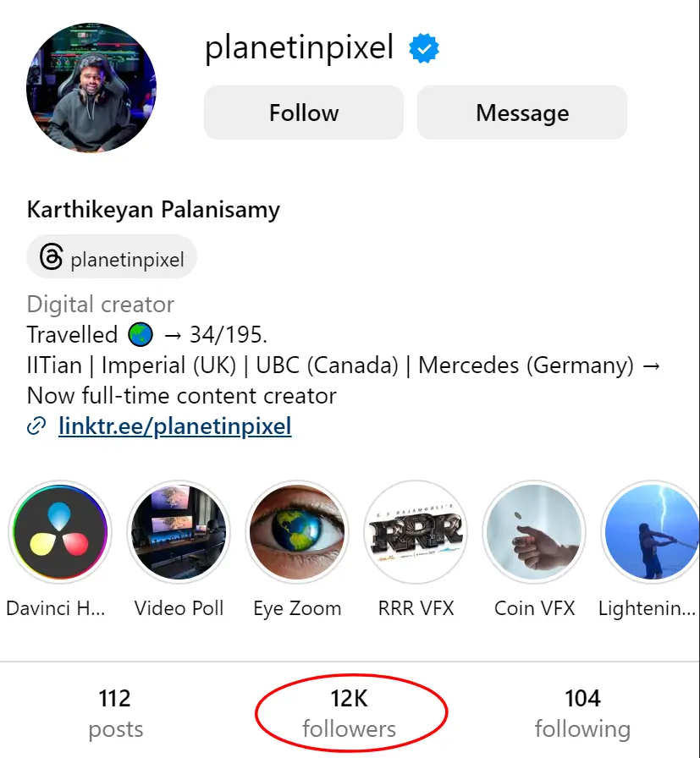Open the Davinci highlight story

(59, 532)
